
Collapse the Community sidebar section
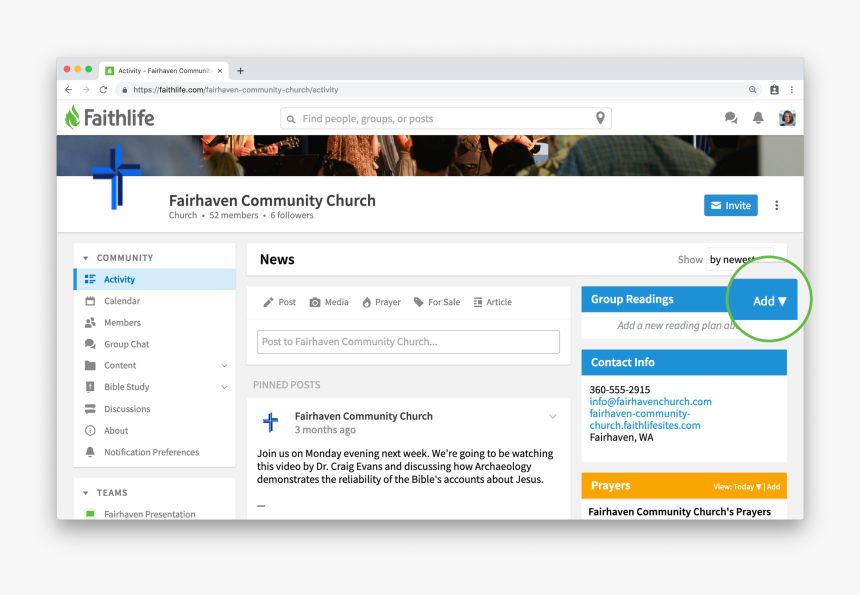pos(86,258)
